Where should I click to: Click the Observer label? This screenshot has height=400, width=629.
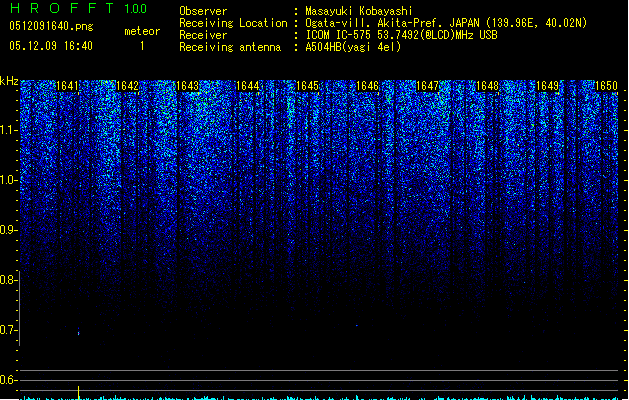203,11
